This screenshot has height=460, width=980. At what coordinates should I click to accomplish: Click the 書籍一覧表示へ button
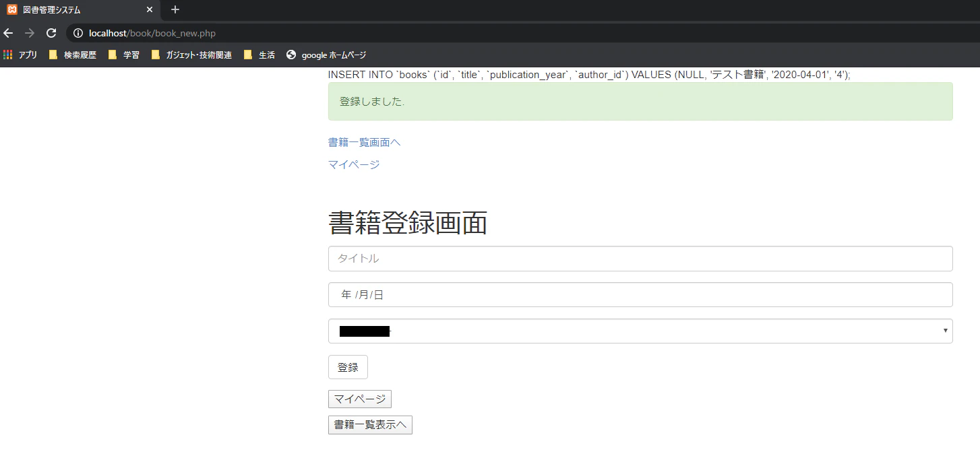tap(370, 425)
